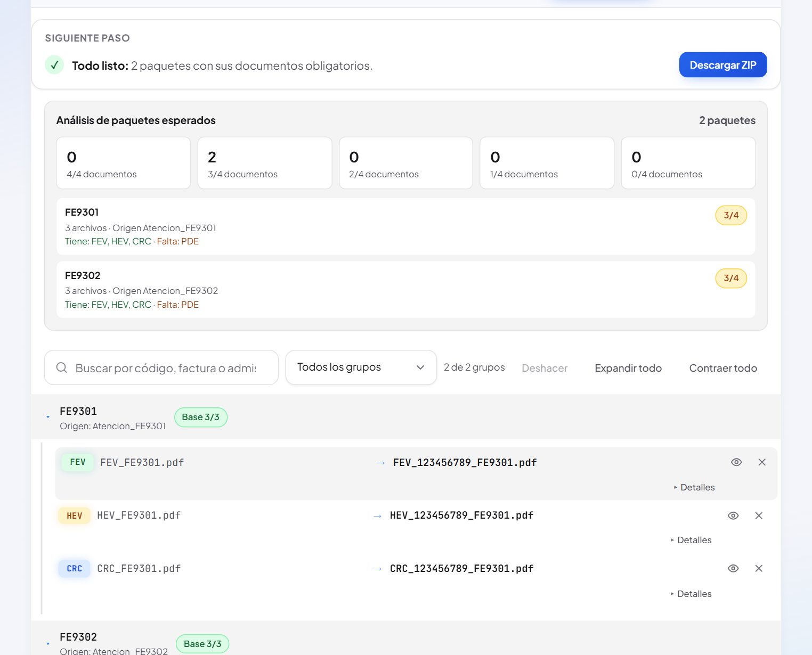The height and width of the screenshot is (655, 812).
Task: Click the green checkmark icon beside Todo listo
Action: point(54,65)
